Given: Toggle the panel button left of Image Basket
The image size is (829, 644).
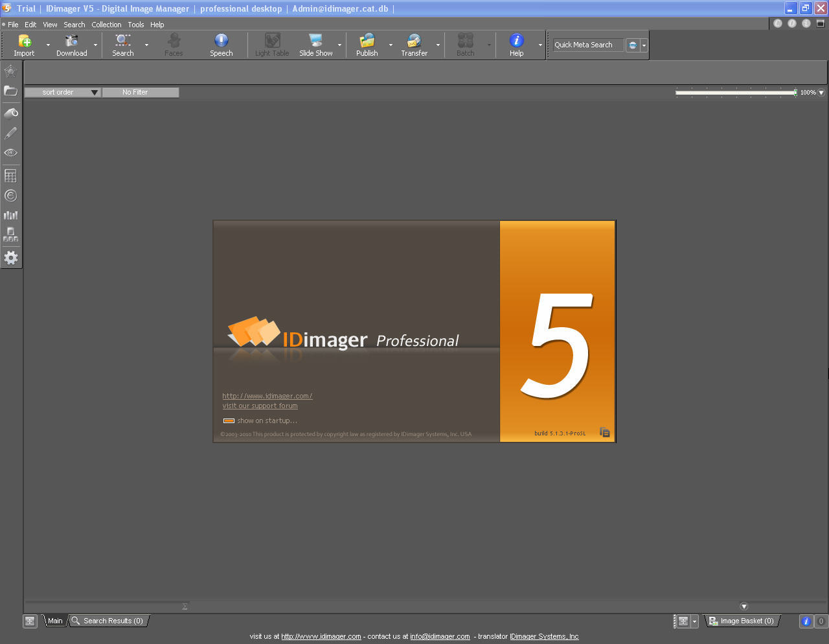Looking at the screenshot, I should pyautogui.click(x=683, y=621).
